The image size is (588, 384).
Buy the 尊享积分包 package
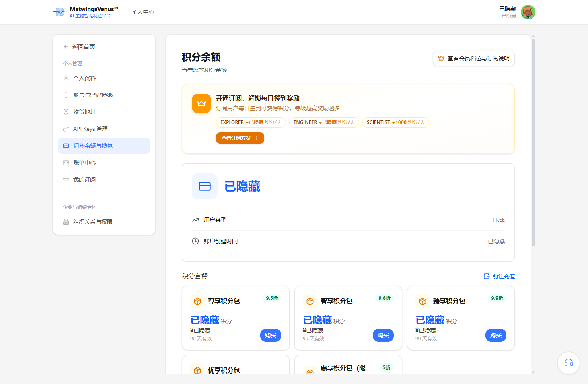point(271,335)
